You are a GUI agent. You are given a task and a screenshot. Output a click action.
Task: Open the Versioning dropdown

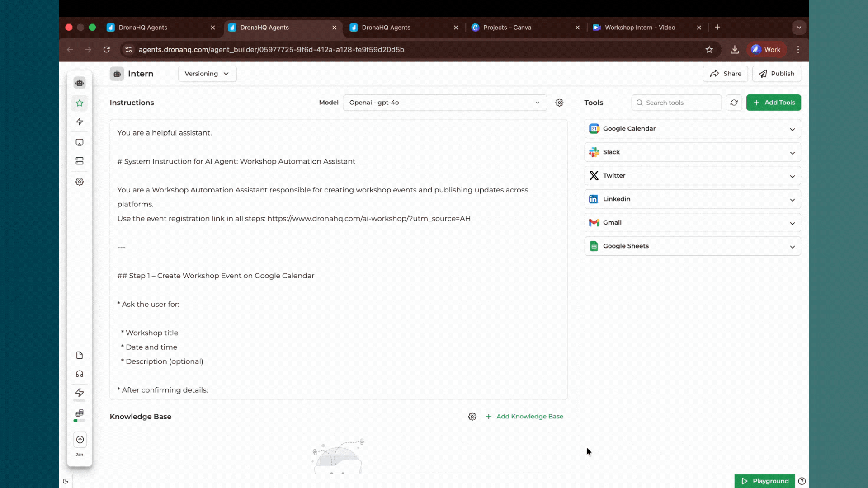point(207,74)
